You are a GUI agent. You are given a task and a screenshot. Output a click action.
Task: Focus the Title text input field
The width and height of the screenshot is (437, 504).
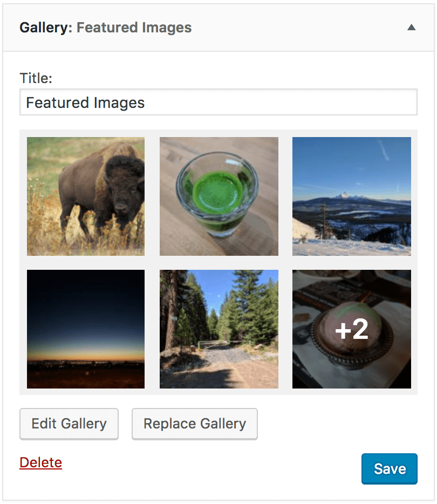218,103
